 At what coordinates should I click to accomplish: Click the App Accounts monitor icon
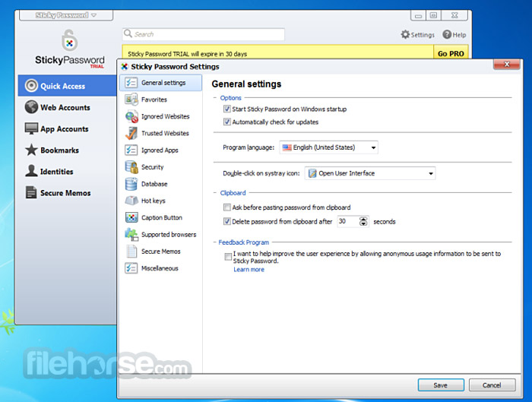point(31,128)
